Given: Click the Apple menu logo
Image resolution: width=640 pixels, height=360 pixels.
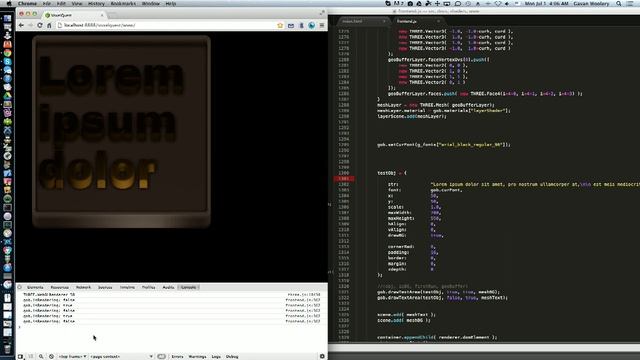Looking at the screenshot, I should [9, 3].
